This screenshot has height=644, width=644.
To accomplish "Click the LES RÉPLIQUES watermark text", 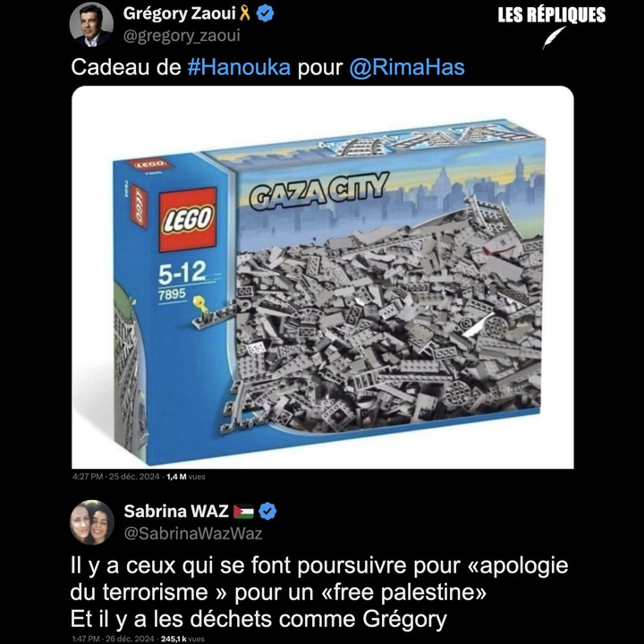I will tap(552, 15).
